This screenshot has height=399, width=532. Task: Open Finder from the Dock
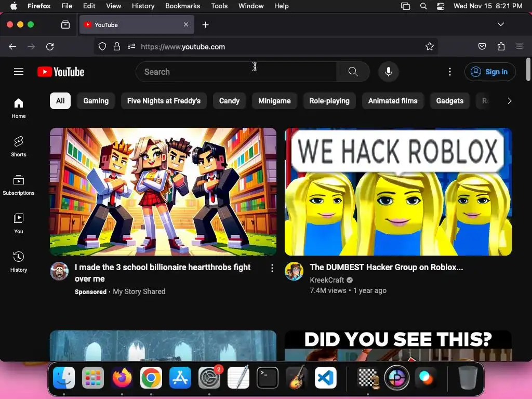point(64,378)
